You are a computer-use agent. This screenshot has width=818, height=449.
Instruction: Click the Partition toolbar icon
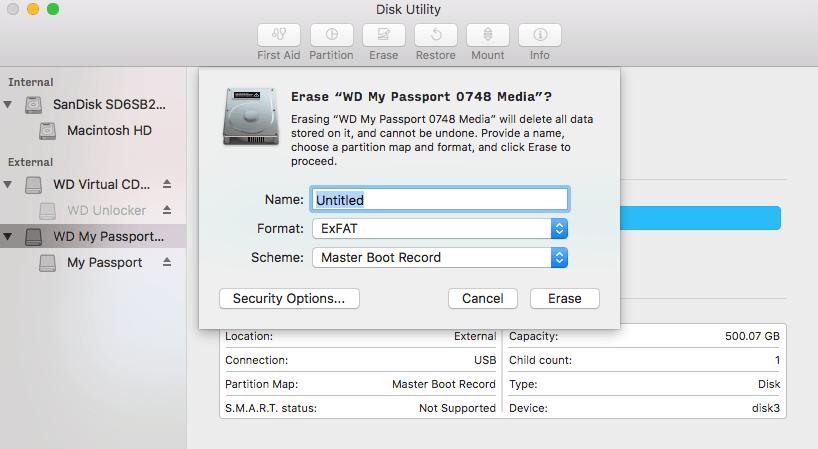(331, 35)
